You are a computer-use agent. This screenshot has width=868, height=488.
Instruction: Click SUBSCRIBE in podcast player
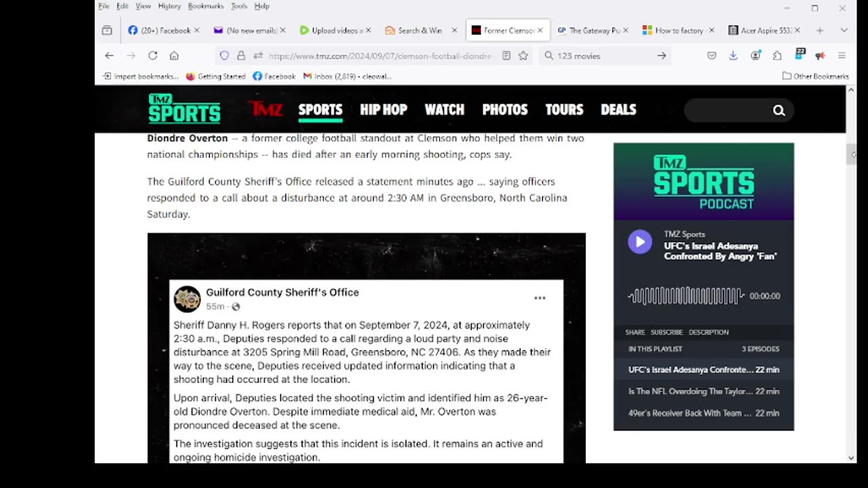[x=667, y=332]
